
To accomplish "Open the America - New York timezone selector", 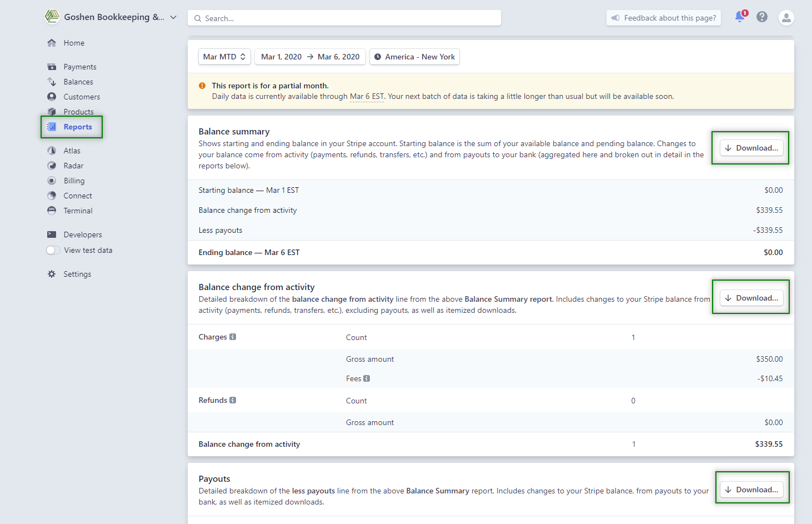I will pos(414,56).
